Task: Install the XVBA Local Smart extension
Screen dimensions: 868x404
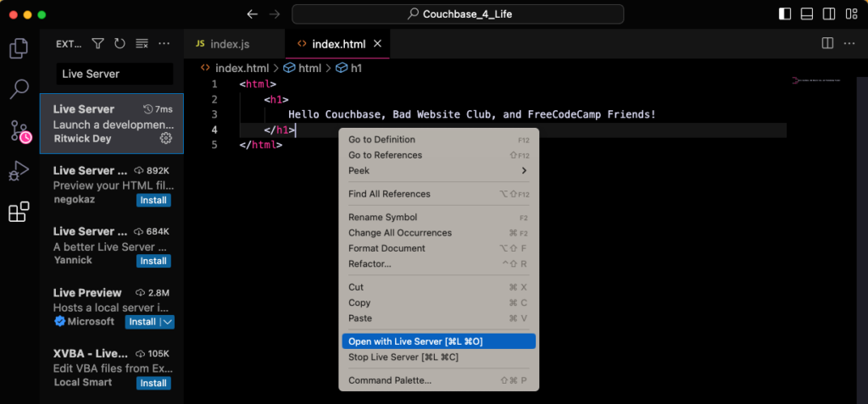Action: tap(153, 383)
